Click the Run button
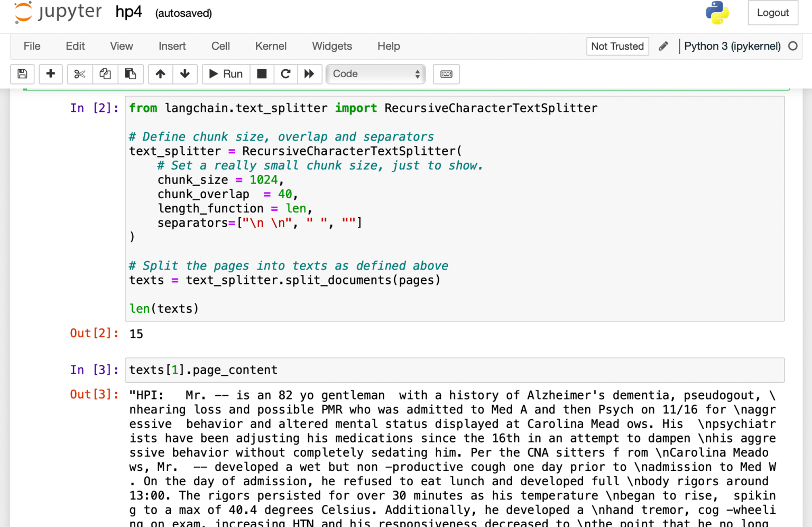This screenshot has width=812, height=527. pyautogui.click(x=226, y=74)
